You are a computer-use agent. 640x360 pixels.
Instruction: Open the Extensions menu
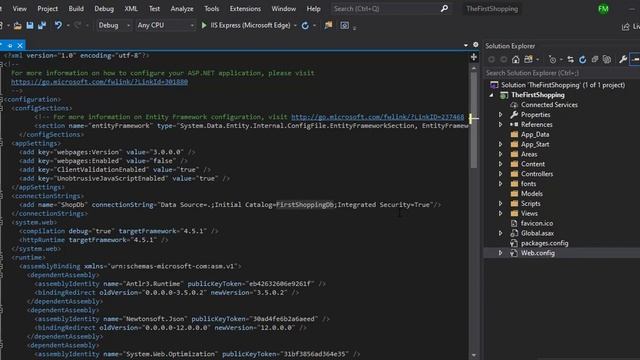(245, 9)
